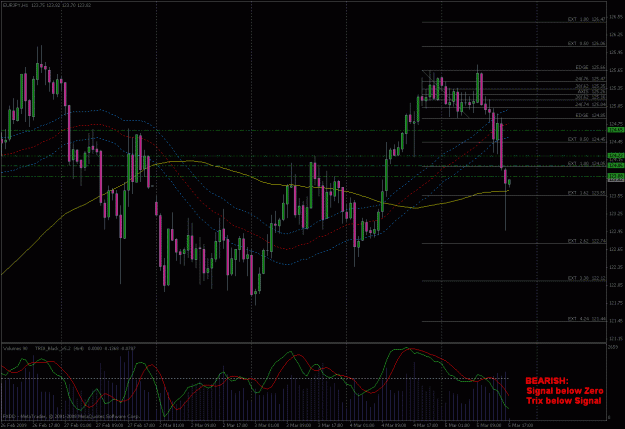
Task: Click the 121.15 price scale value
Action: [616, 339]
